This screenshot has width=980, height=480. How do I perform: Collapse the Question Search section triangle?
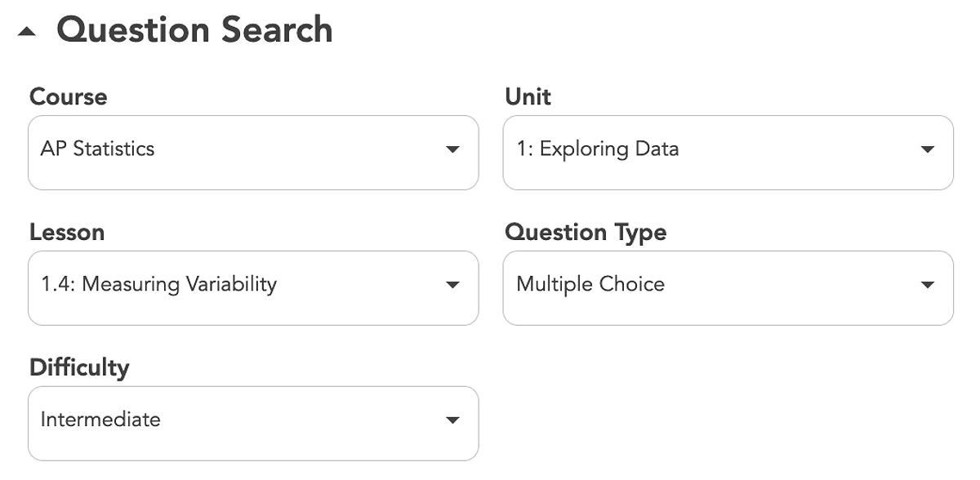click(27, 32)
